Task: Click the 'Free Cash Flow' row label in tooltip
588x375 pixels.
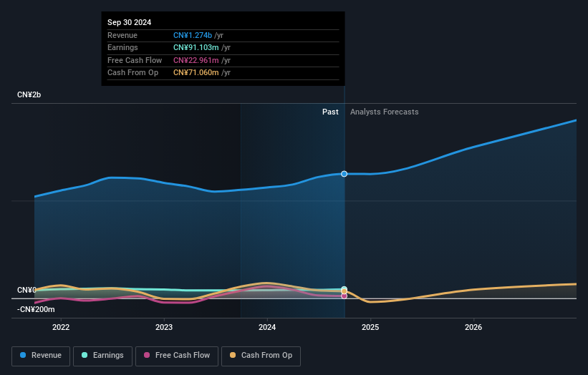Action: (x=135, y=60)
